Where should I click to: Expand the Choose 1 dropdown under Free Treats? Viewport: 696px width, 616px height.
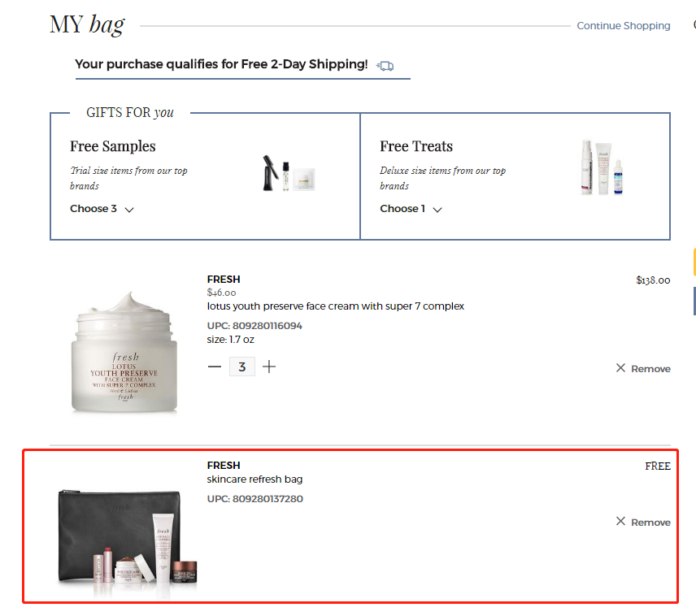[411, 209]
